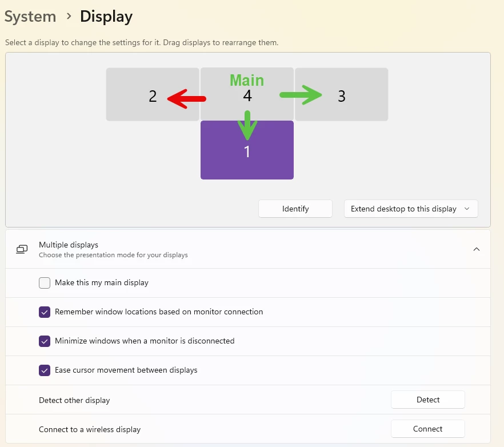The width and height of the screenshot is (504, 447).
Task: Click the Choose the presentation mode subtitle text
Action: (x=113, y=255)
